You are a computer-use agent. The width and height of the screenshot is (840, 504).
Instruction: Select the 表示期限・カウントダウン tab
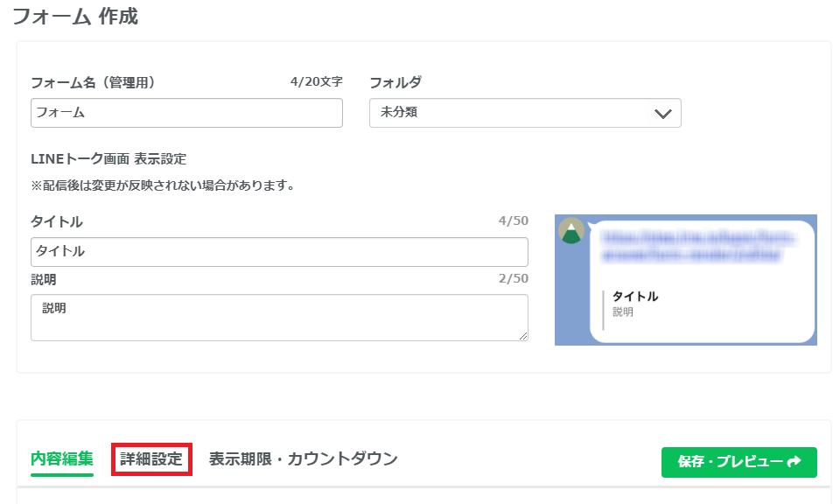click(303, 459)
